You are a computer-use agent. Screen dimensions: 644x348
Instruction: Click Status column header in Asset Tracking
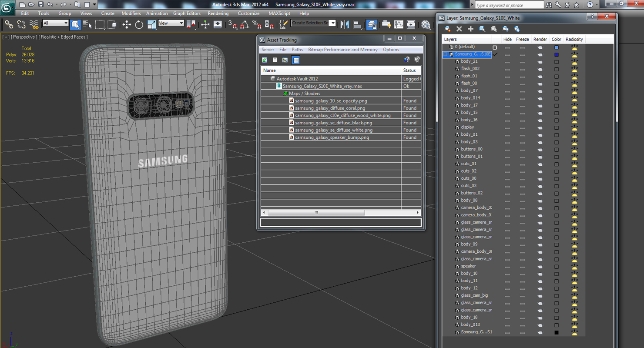[x=411, y=70]
